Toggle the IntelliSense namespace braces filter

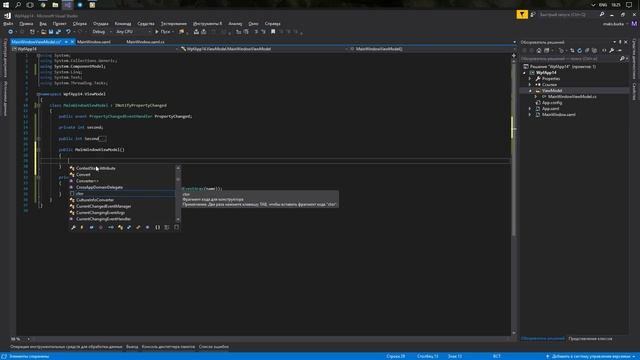[158, 227]
